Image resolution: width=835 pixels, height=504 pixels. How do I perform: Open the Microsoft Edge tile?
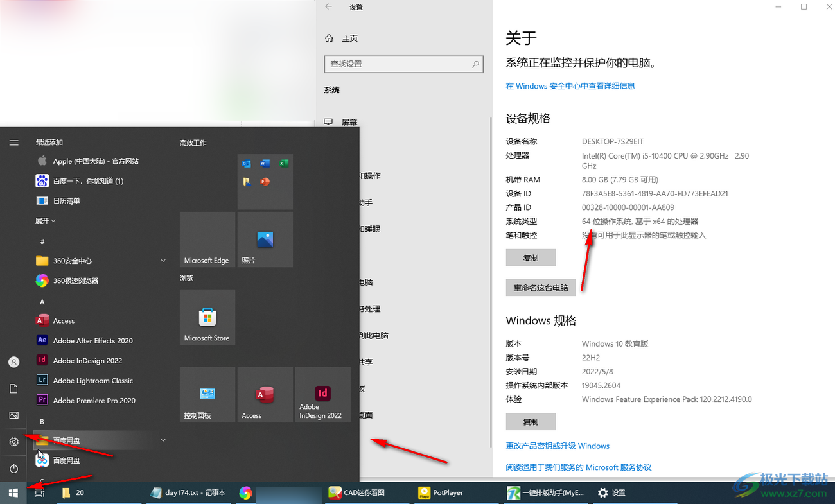[207, 239]
